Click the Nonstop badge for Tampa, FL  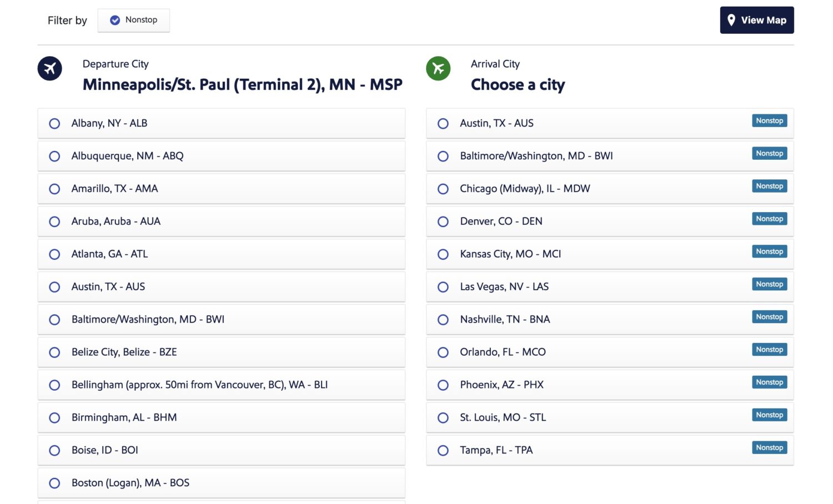pos(769,447)
